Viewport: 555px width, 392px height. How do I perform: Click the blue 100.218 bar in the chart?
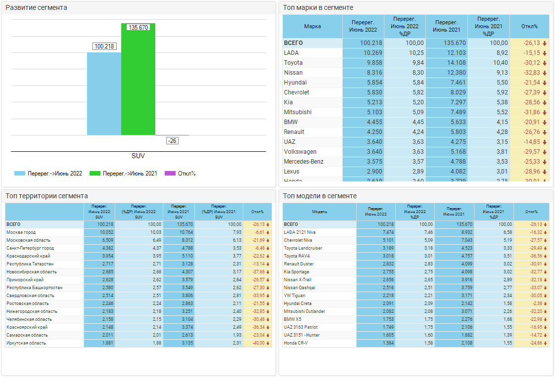[x=104, y=94]
